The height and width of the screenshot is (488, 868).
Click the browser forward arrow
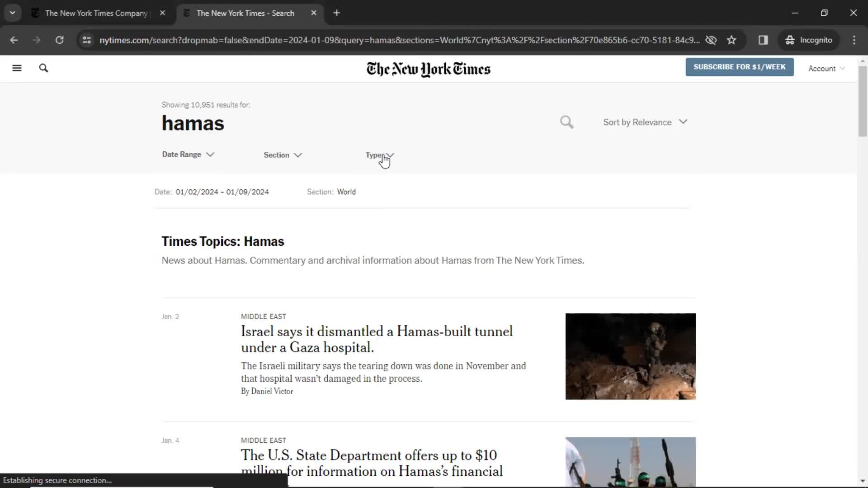pos(36,40)
